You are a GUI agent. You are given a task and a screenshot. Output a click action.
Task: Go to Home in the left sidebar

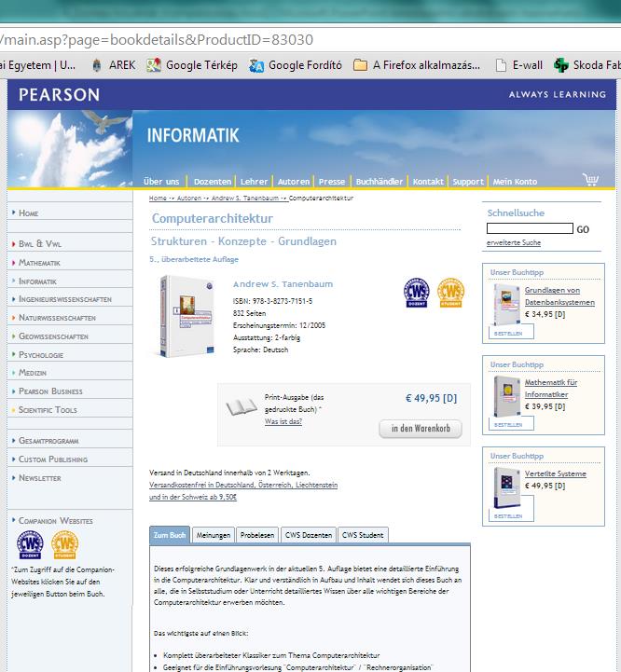pos(28,213)
